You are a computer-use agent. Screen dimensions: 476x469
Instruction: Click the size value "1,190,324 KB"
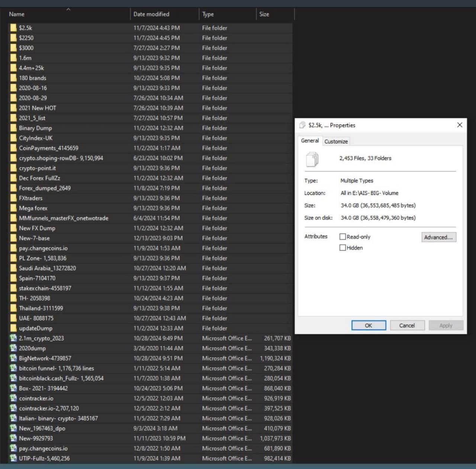click(x=276, y=358)
